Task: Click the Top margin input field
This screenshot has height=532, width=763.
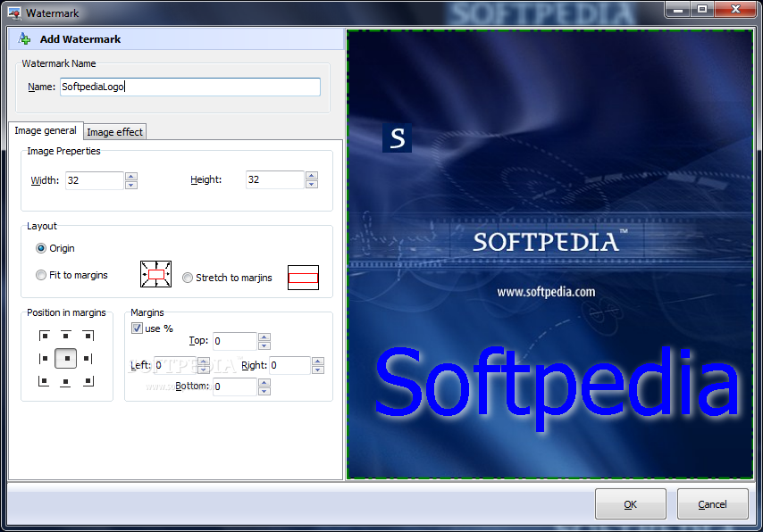Action: point(235,341)
